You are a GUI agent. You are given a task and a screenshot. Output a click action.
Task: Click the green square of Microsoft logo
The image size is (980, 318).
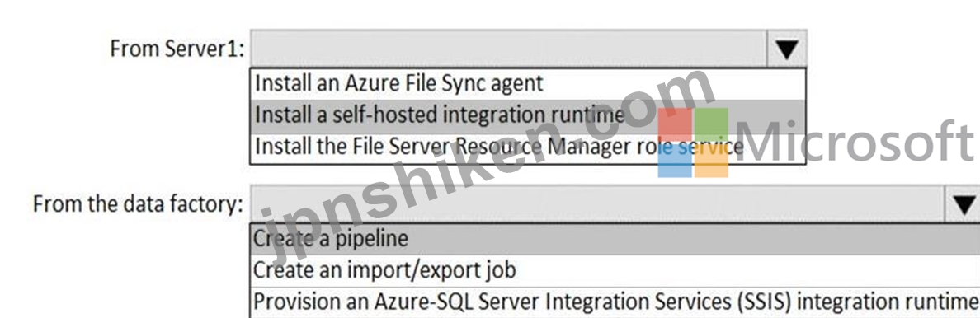[711, 124]
